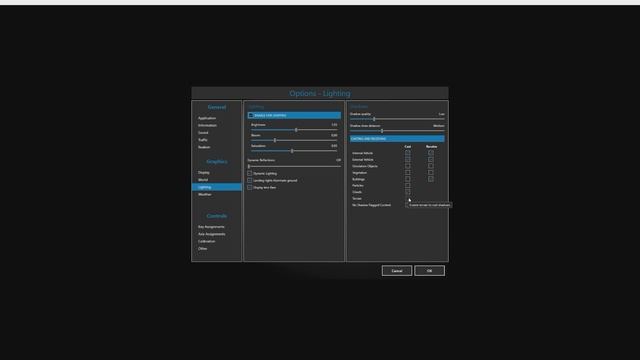The height and width of the screenshot is (360, 640).
Task: Toggle Simulation Objects Cast checkbox
Action: coord(407,166)
